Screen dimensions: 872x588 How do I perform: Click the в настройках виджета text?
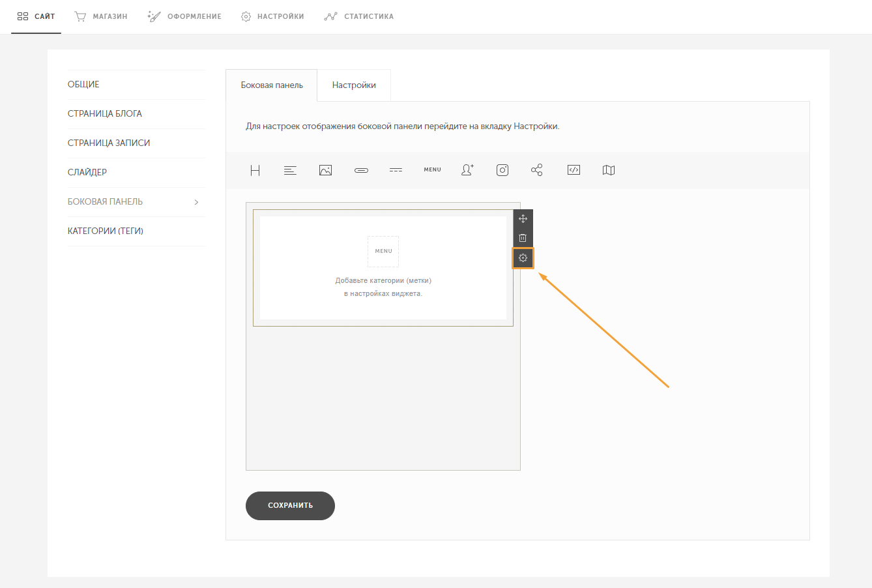click(x=383, y=294)
